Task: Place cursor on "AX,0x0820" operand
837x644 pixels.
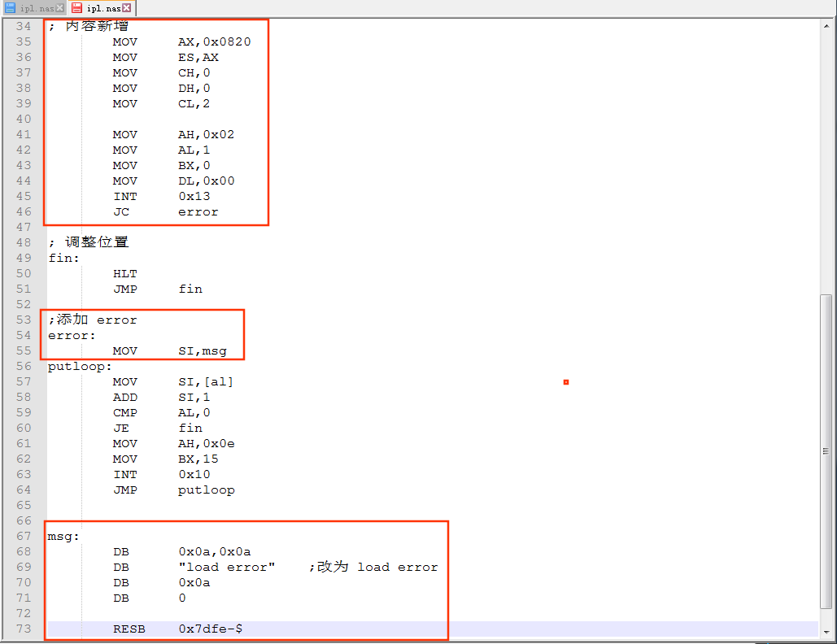Action: [214, 41]
